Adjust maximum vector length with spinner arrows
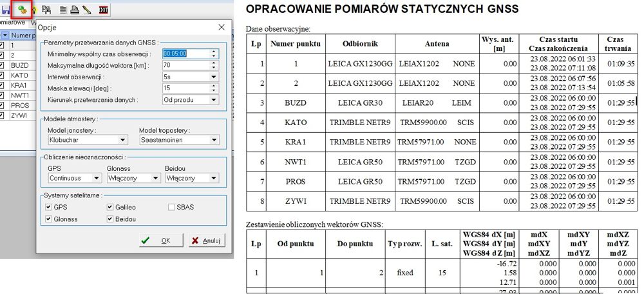Screen dimensions: 644x294 [x=214, y=65]
